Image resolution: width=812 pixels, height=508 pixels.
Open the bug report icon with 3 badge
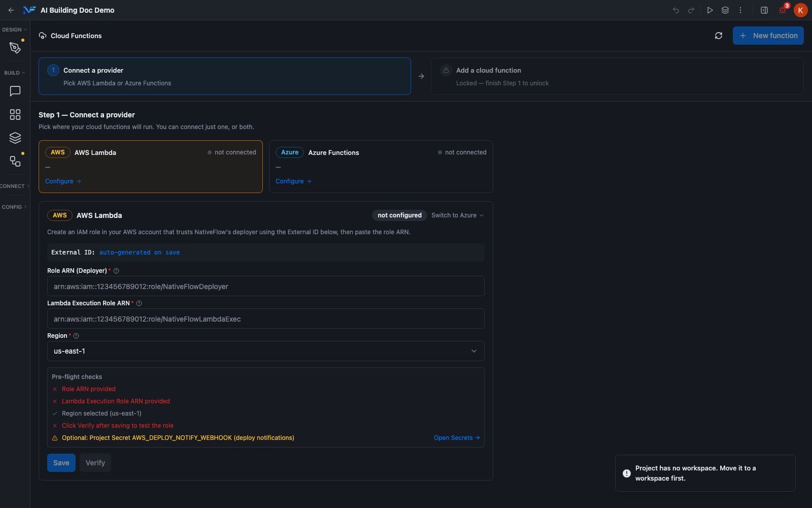coord(783,10)
